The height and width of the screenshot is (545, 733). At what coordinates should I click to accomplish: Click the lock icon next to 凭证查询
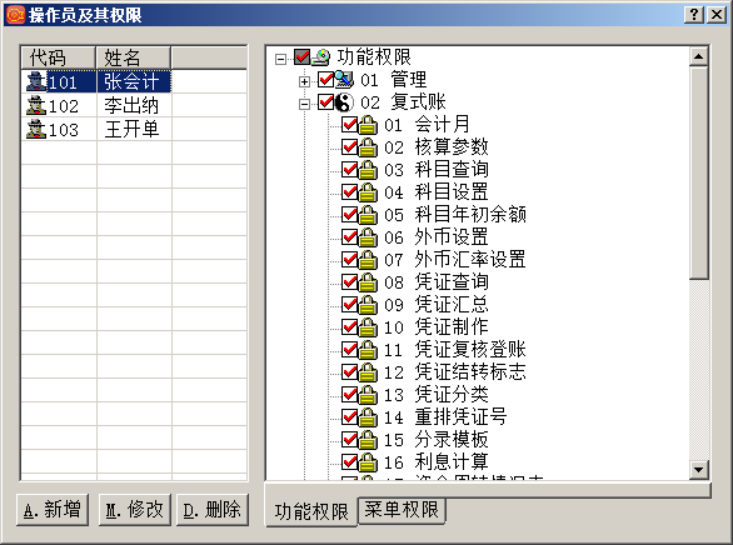coord(368,282)
